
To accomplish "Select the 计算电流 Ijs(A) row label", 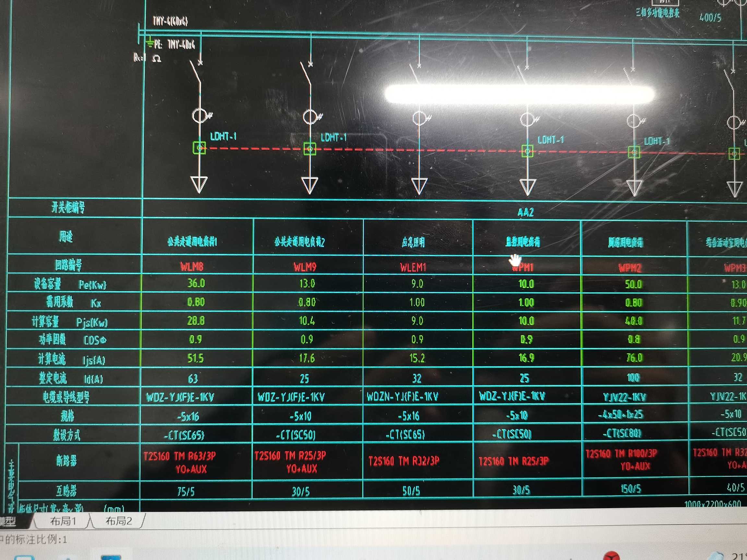I will 72,359.
